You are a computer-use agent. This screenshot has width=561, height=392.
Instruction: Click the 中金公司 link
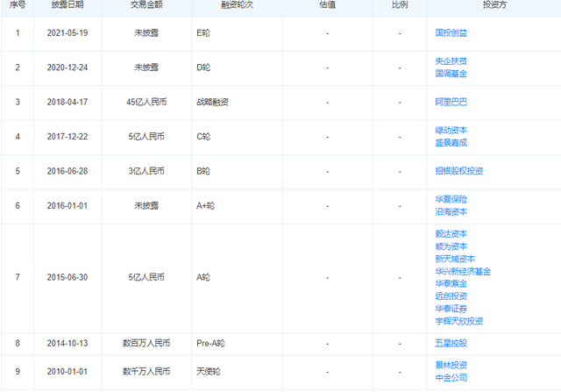[x=451, y=378]
